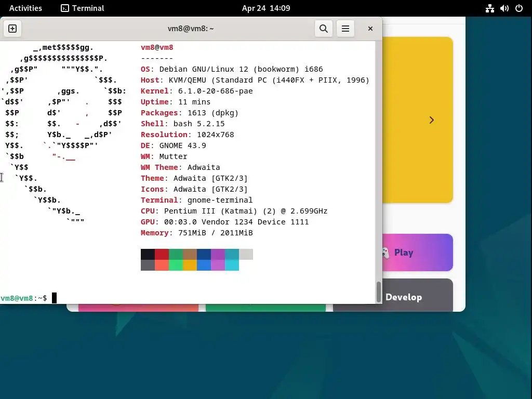Screen dimensions: 532x399
Task: Click the Shell bash 5.2.15 line
Action: (x=182, y=124)
